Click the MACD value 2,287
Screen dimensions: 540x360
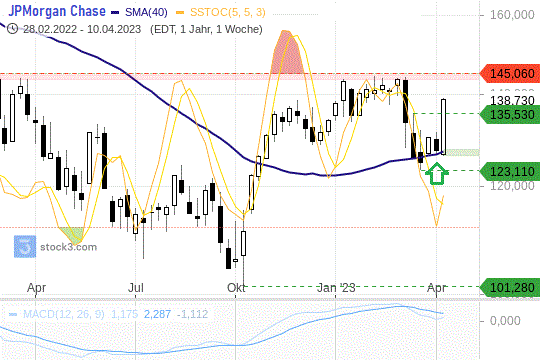tap(157, 314)
